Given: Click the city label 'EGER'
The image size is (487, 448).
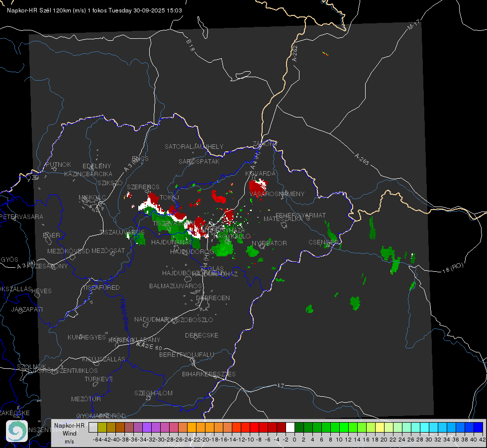Looking at the screenshot, I should click(51, 235).
